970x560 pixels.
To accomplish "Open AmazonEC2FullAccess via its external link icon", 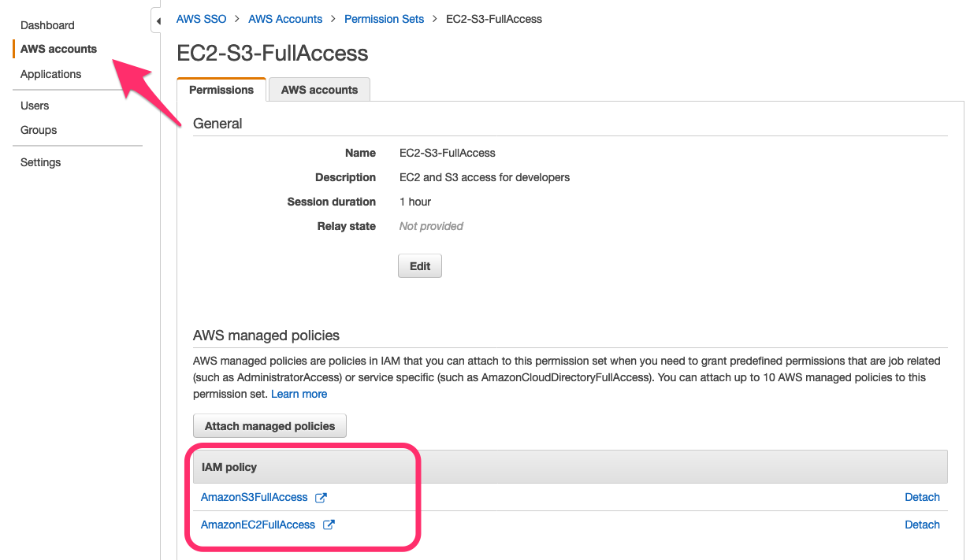I will tap(329, 525).
